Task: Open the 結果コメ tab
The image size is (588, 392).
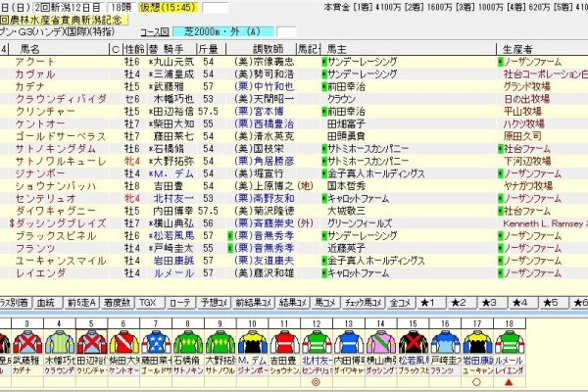Action: (x=293, y=303)
